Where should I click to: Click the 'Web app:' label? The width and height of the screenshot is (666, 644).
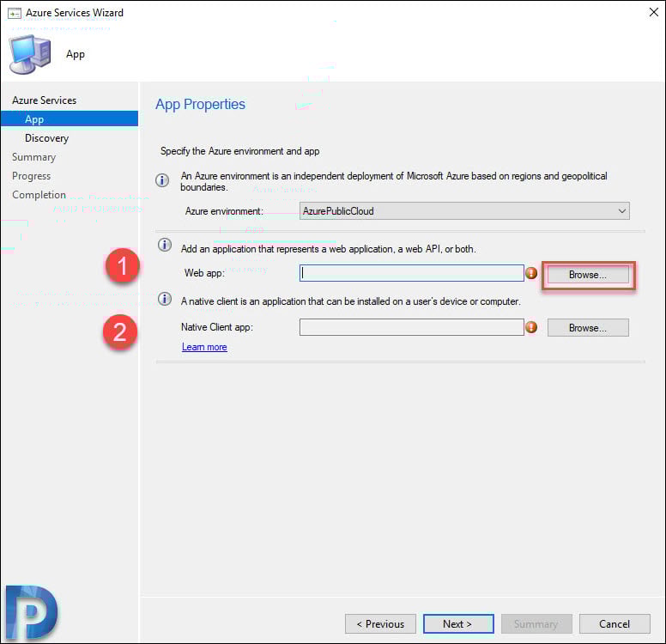click(204, 273)
